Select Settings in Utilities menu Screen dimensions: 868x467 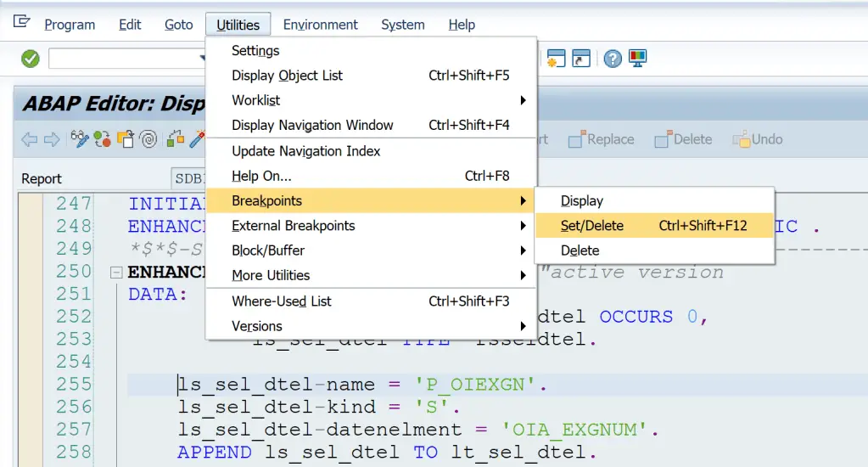coord(371,50)
